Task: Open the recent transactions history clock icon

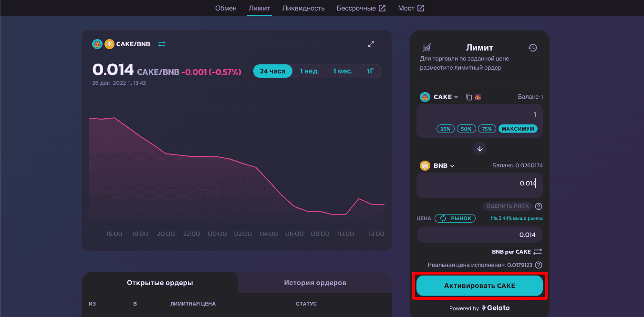Action: [x=533, y=48]
